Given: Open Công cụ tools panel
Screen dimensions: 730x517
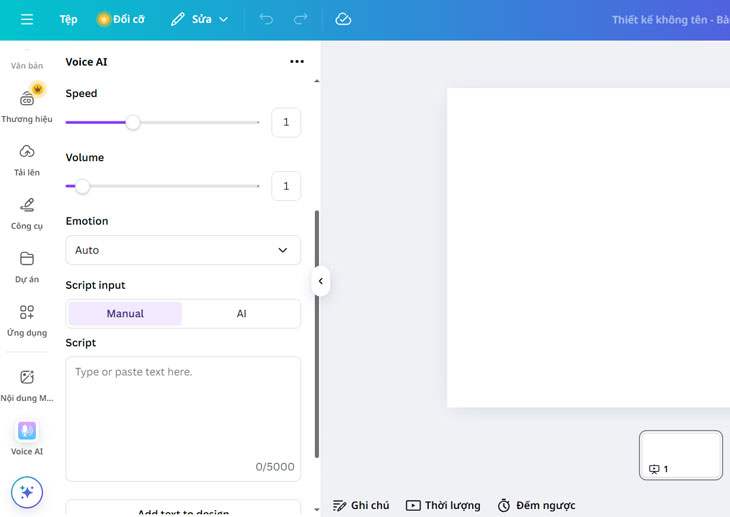Looking at the screenshot, I should pyautogui.click(x=27, y=212).
